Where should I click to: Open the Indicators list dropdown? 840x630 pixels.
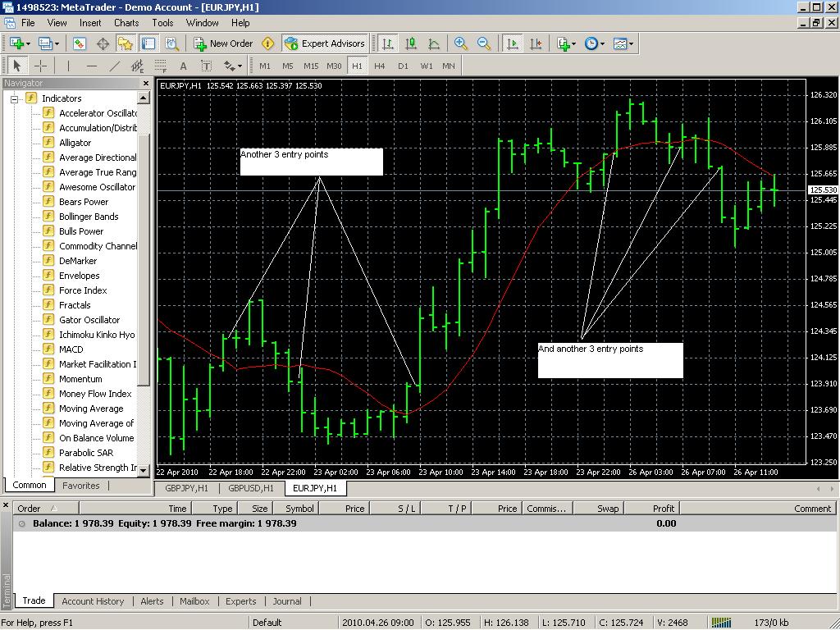566,43
